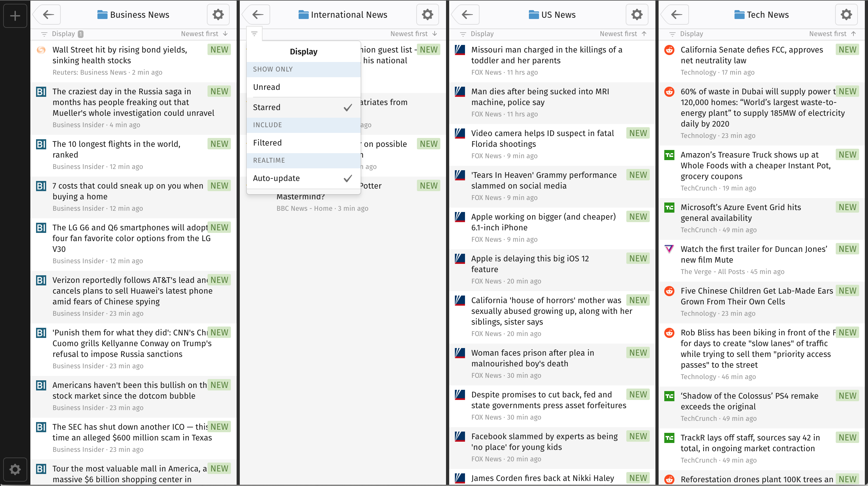The height and width of the screenshot is (486, 868).
Task: Click the add column plus button
Action: (x=15, y=16)
